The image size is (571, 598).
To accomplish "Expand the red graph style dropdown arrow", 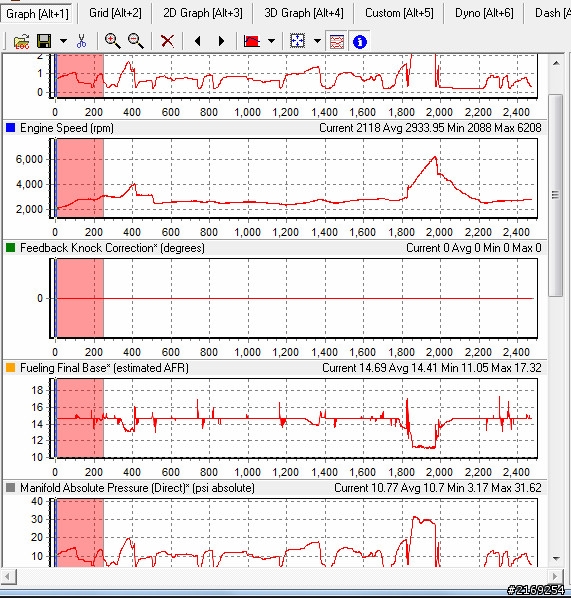I will pos(271,41).
